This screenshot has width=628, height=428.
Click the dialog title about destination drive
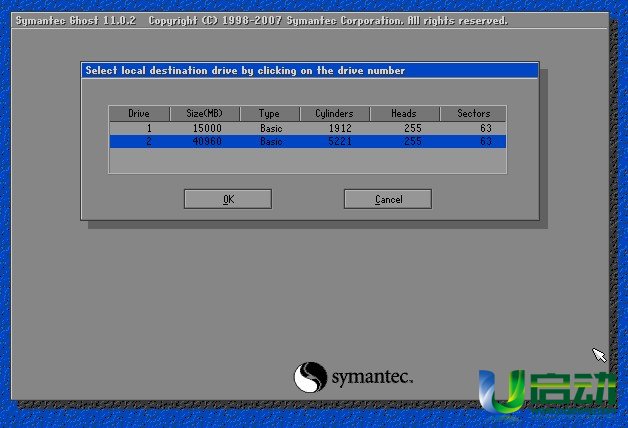coord(245,70)
